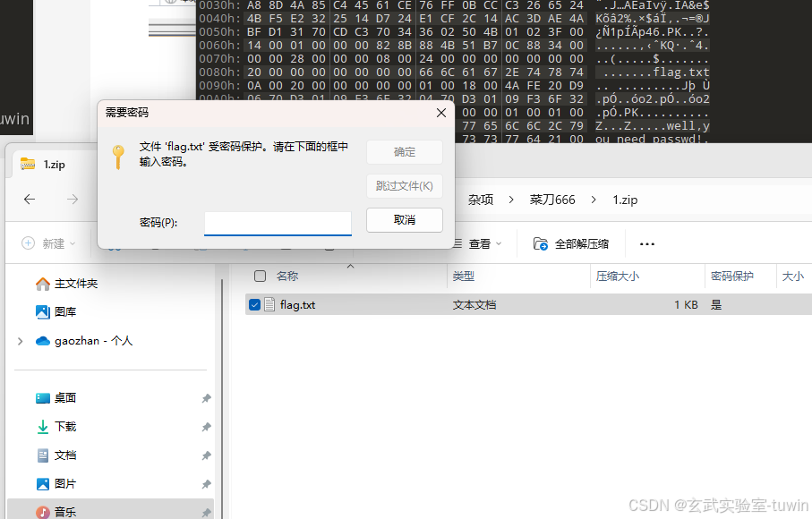This screenshot has width=812, height=519.
Task: Uncheck the flag.txt row checkbox
Action: 254,305
